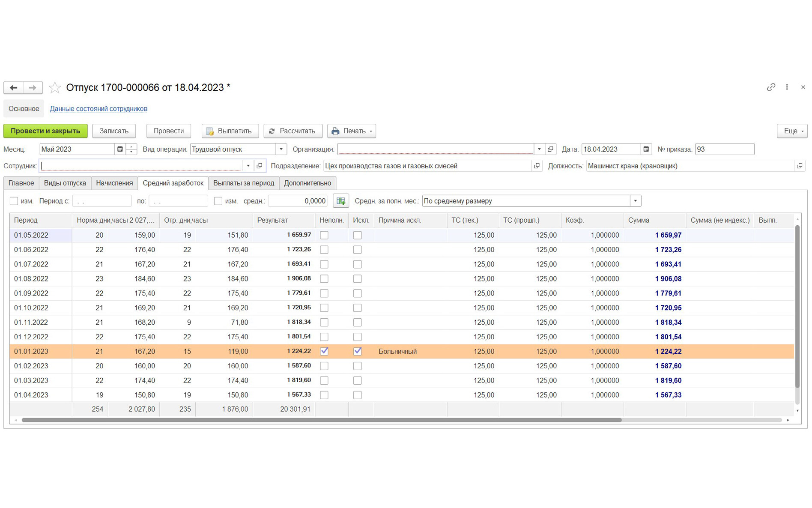Image resolution: width=812 pixels, height=508 pixels.
Task: Expand Средн. за полн. мес. dropdown
Action: point(635,201)
